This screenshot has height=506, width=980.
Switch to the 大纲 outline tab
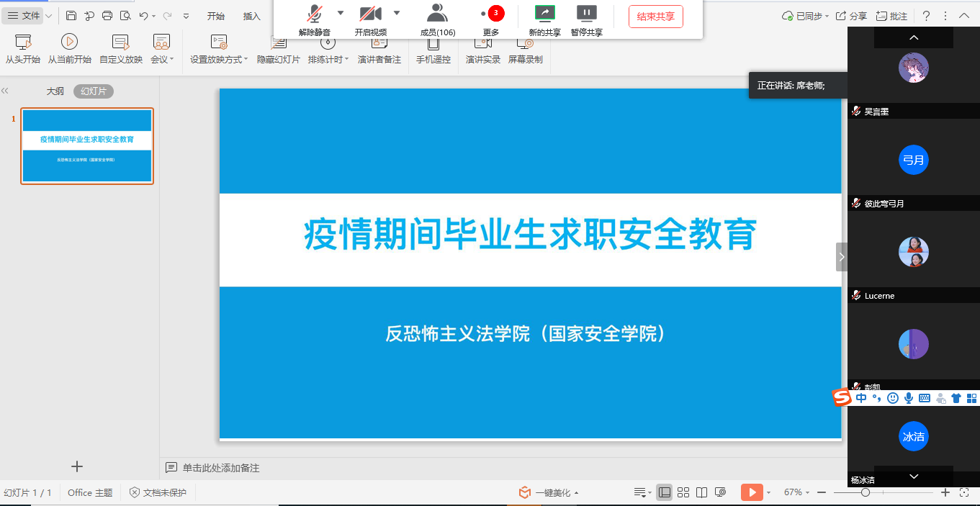tap(55, 91)
